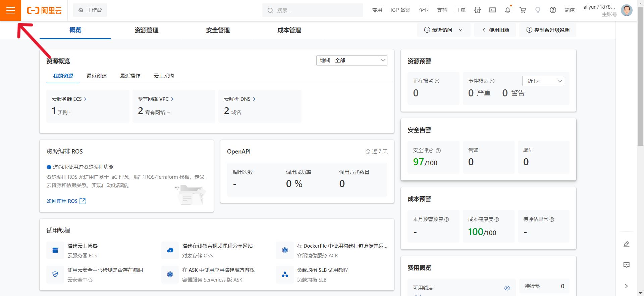This screenshot has height=296, width=644.
Task: Click the shield icon beside the 云安全中心 tutorial
Action: [55, 274]
